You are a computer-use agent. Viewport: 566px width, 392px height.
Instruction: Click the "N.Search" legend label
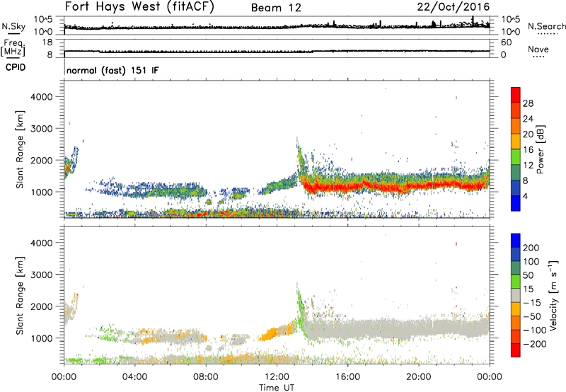pos(546,26)
